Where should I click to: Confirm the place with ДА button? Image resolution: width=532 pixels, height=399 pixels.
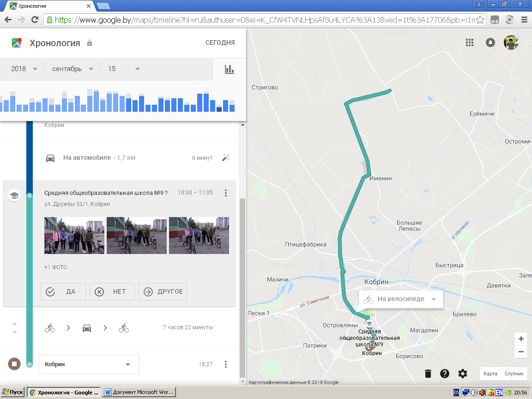point(63,292)
